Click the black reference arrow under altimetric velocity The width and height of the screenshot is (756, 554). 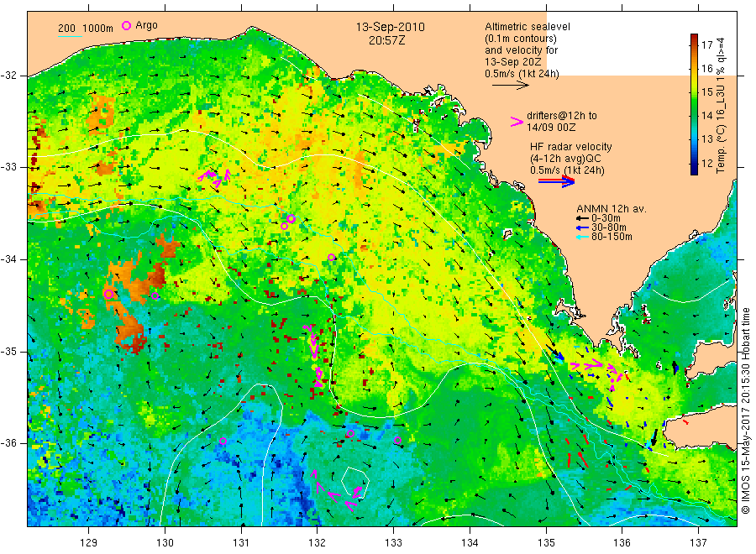[510, 86]
